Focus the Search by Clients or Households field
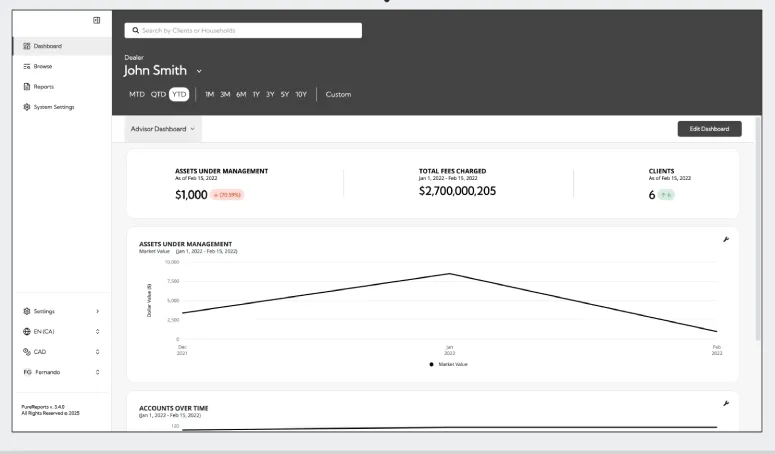The width and height of the screenshot is (775, 454). point(243,30)
